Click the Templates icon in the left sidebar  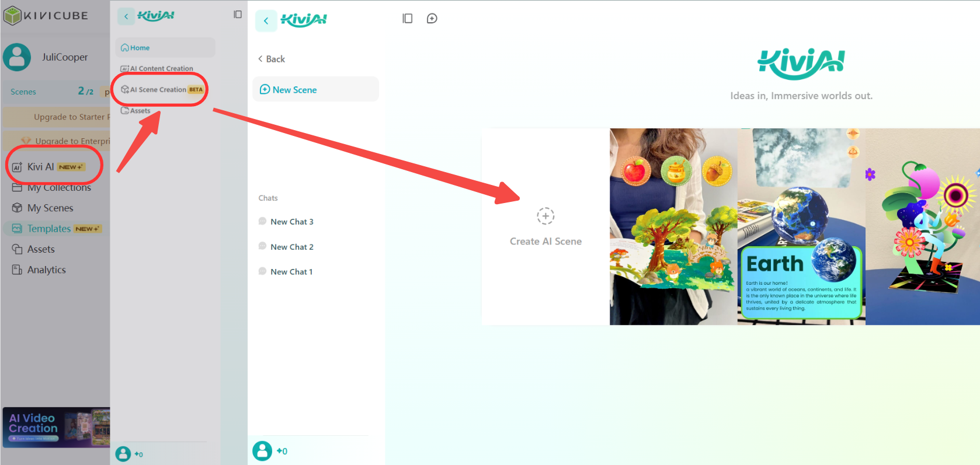coord(17,228)
